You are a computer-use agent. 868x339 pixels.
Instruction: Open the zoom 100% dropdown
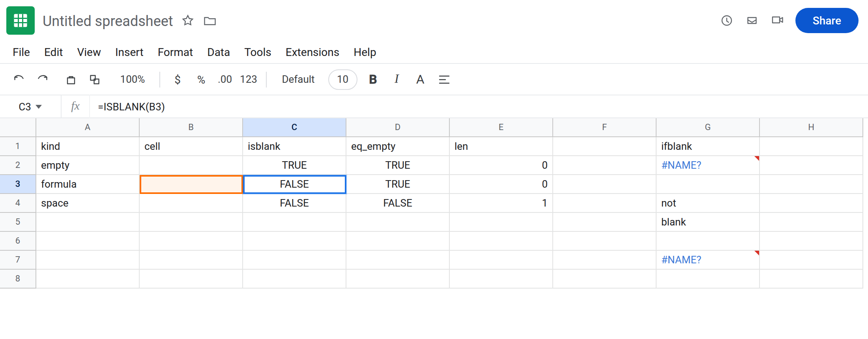(133, 80)
